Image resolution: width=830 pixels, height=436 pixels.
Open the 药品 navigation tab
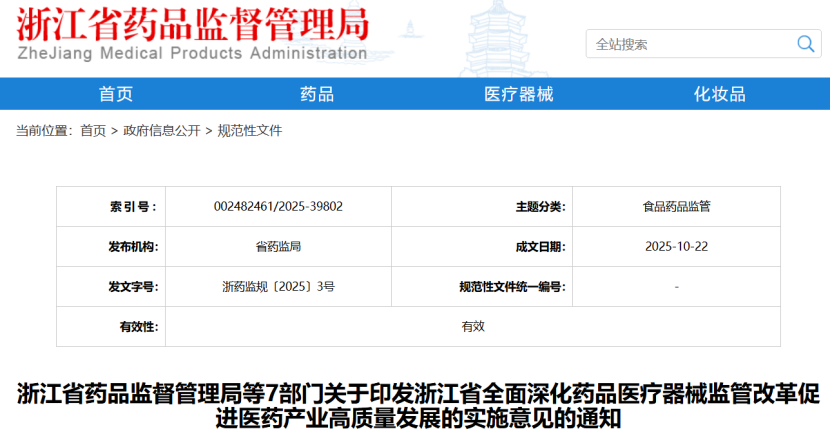coord(317,94)
